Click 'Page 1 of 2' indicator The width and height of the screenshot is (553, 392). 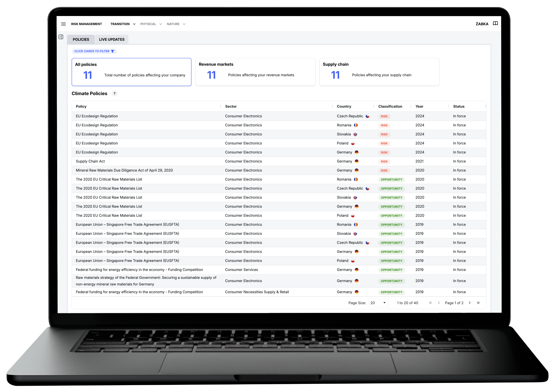click(x=454, y=303)
